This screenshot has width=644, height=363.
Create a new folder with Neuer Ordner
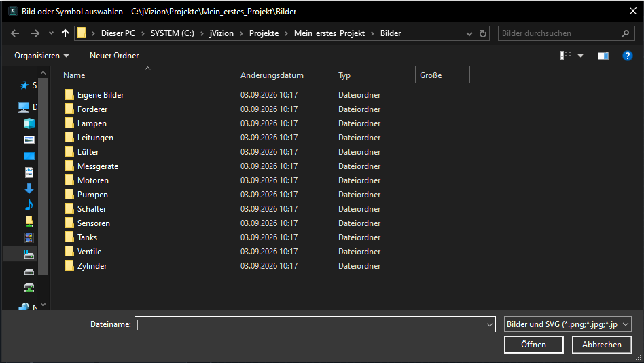(114, 56)
